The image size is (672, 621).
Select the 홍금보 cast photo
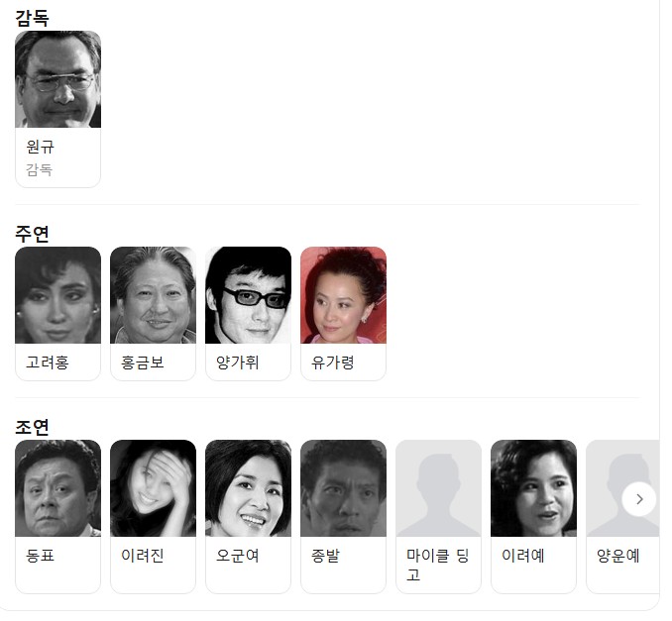pyautogui.click(x=153, y=295)
